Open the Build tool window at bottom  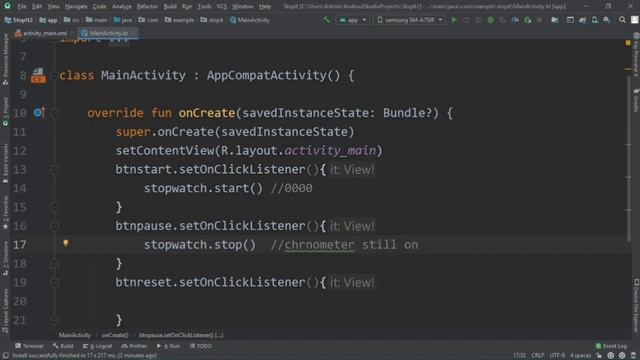coord(63,346)
